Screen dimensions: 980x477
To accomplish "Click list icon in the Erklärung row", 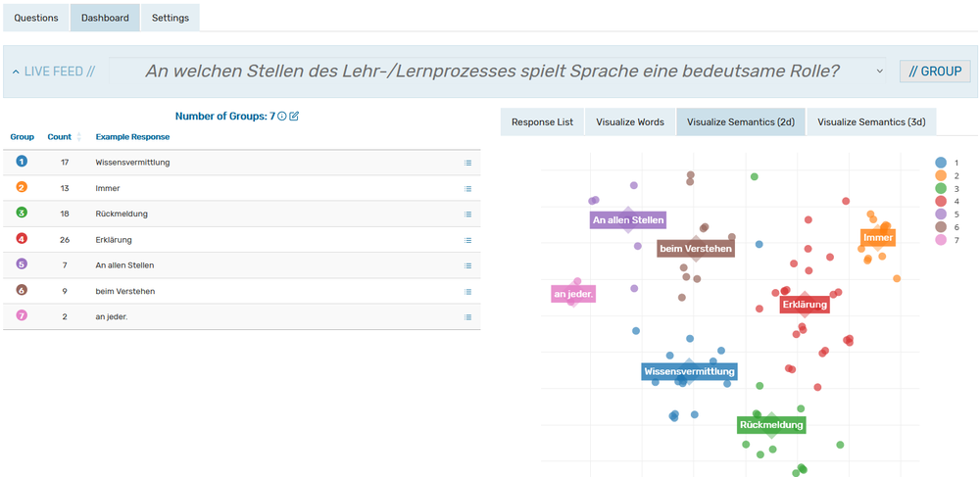I will [468, 240].
